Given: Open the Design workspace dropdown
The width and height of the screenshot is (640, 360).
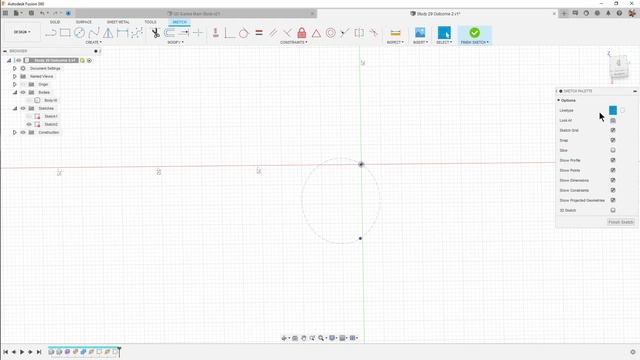Looking at the screenshot, I should [22, 32].
